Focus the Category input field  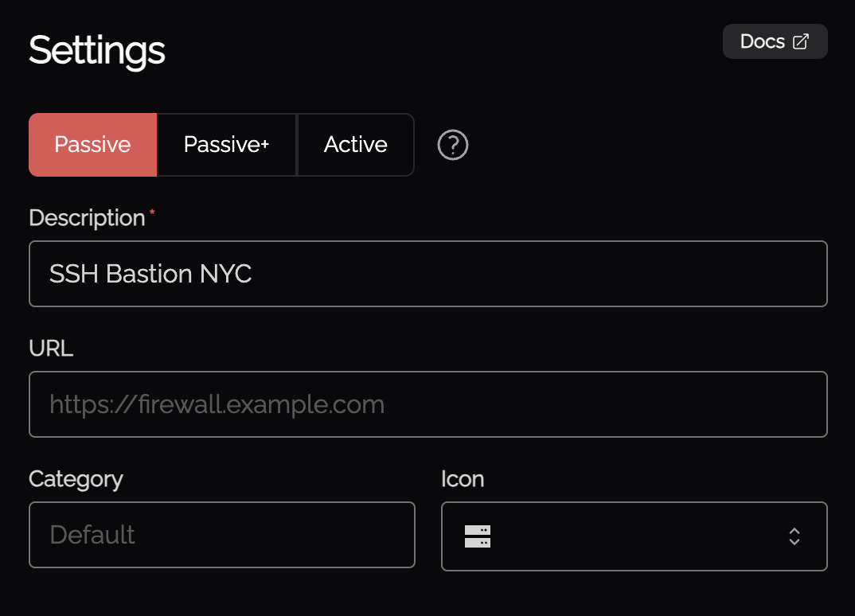click(x=221, y=535)
